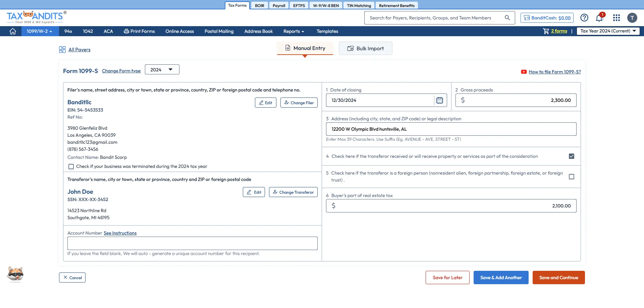The height and width of the screenshot is (308, 644).
Task: Click See Instructions link
Action: pyautogui.click(x=120, y=233)
